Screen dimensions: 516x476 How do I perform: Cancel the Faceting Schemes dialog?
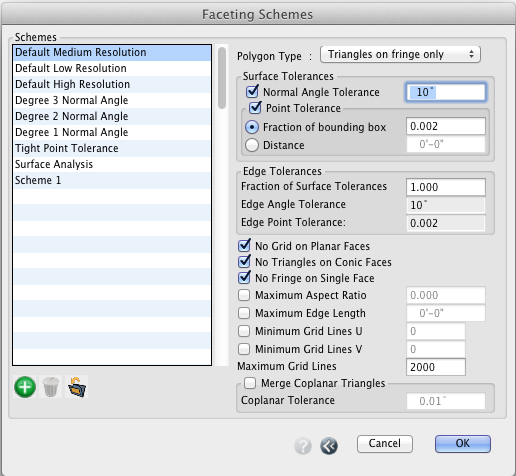point(385,444)
